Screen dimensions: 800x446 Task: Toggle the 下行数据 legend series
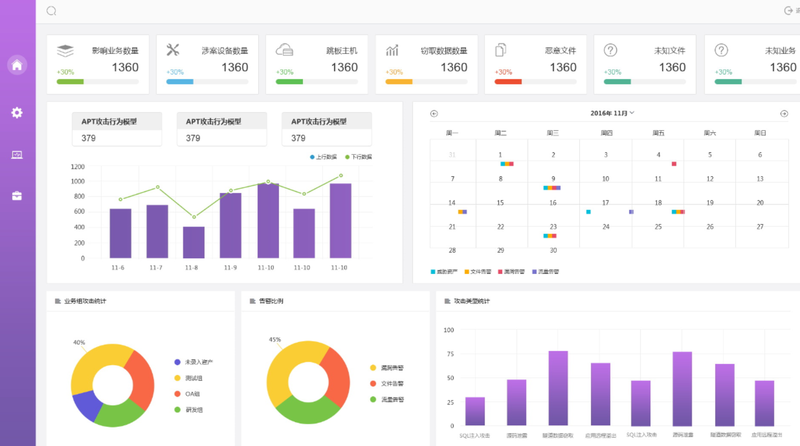tap(359, 157)
